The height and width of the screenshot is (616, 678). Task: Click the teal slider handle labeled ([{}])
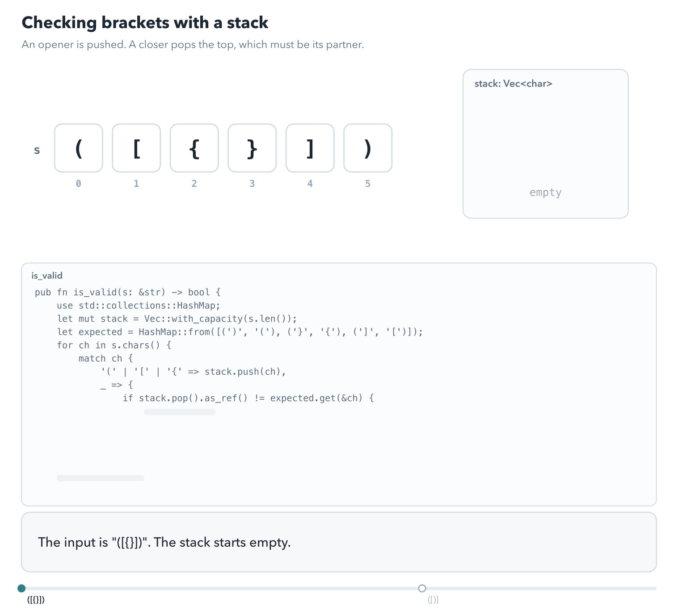(x=21, y=588)
